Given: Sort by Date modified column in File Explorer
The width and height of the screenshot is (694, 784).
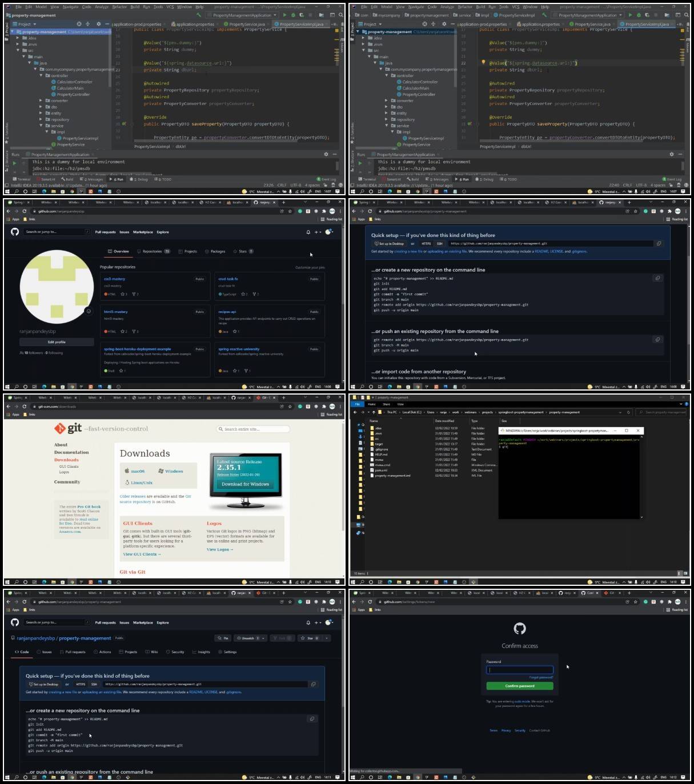Looking at the screenshot, I should 444,421.
